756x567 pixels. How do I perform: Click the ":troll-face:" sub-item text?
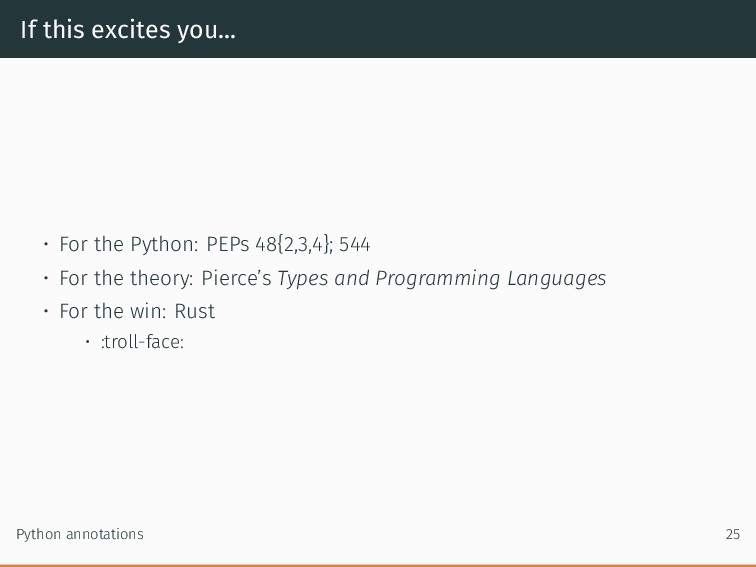click(143, 342)
